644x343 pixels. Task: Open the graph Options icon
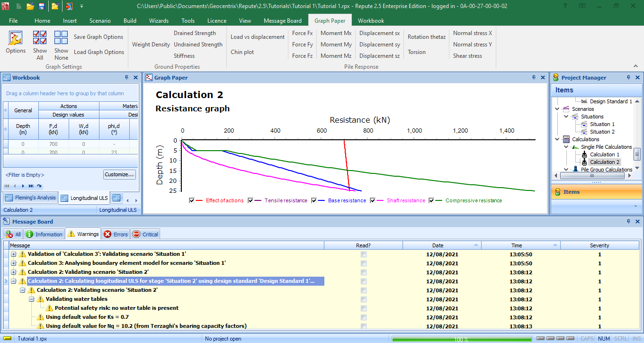click(16, 38)
